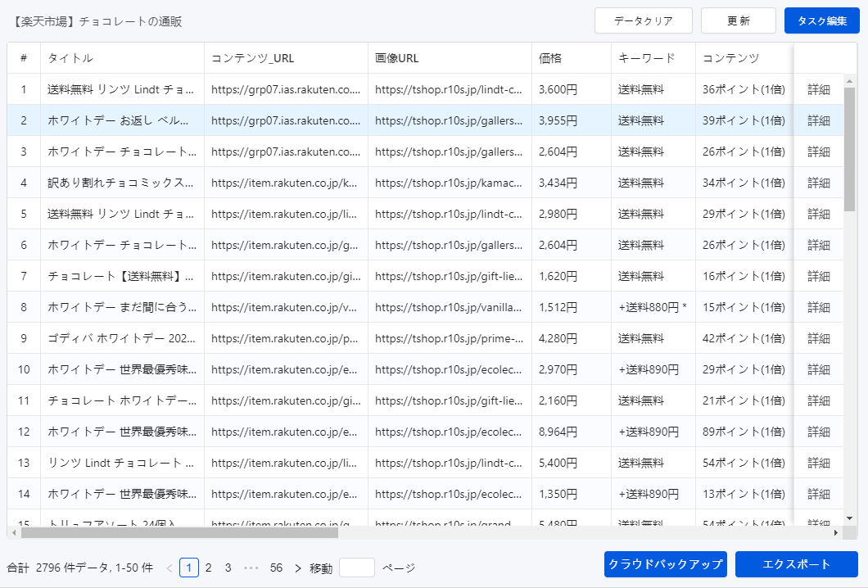This screenshot has width=868, height=588.
Task: Click the previous page arrow
Action: pyautogui.click(x=169, y=568)
